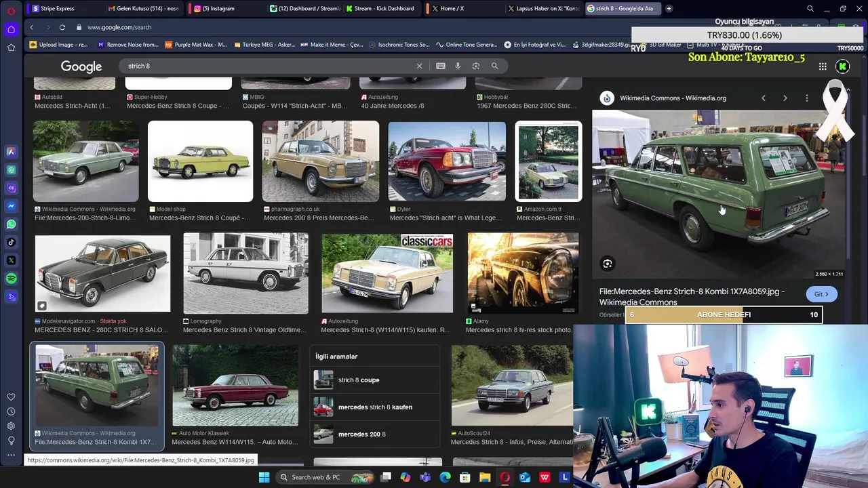This screenshot has height=488, width=868.
Task: Reload the current page
Action: click(x=62, y=27)
